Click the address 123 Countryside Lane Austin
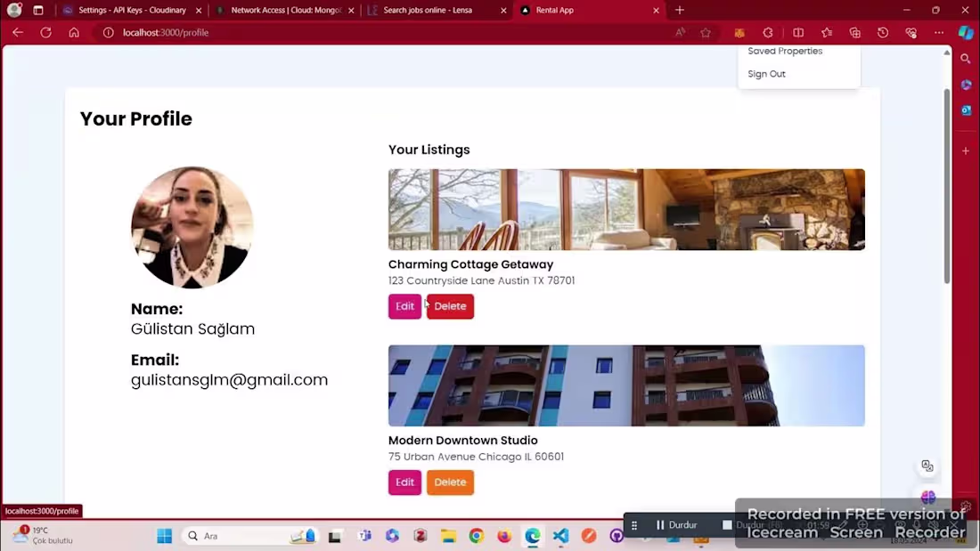The height and width of the screenshot is (551, 980). pyautogui.click(x=481, y=280)
